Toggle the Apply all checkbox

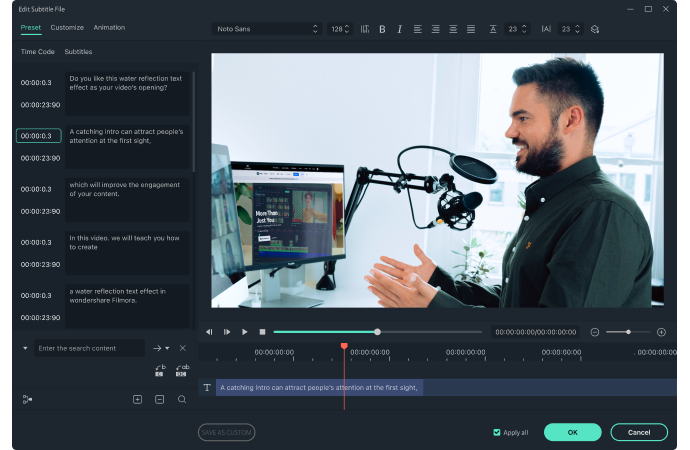[497, 432]
